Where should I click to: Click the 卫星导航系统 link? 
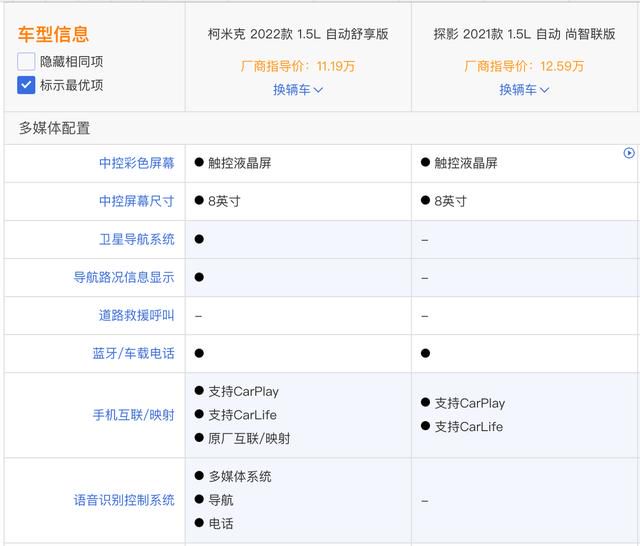(x=137, y=239)
